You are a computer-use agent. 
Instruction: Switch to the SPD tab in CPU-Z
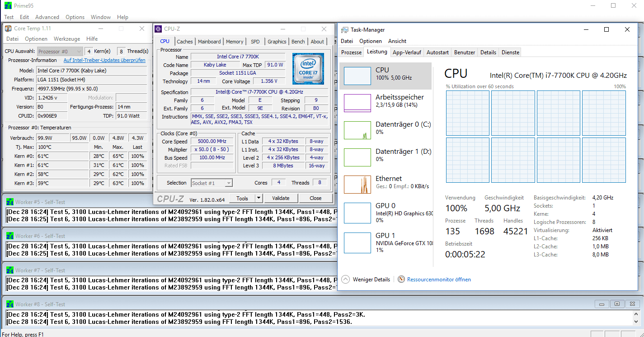255,41
